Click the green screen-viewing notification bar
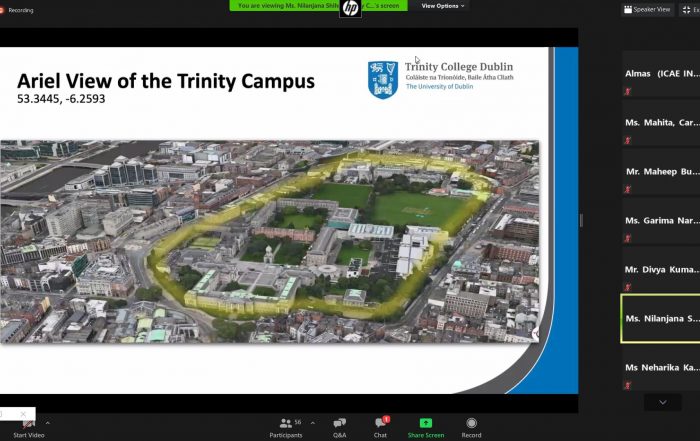The width and height of the screenshot is (700, 441). pyautogui.click(x=318, y=5)
